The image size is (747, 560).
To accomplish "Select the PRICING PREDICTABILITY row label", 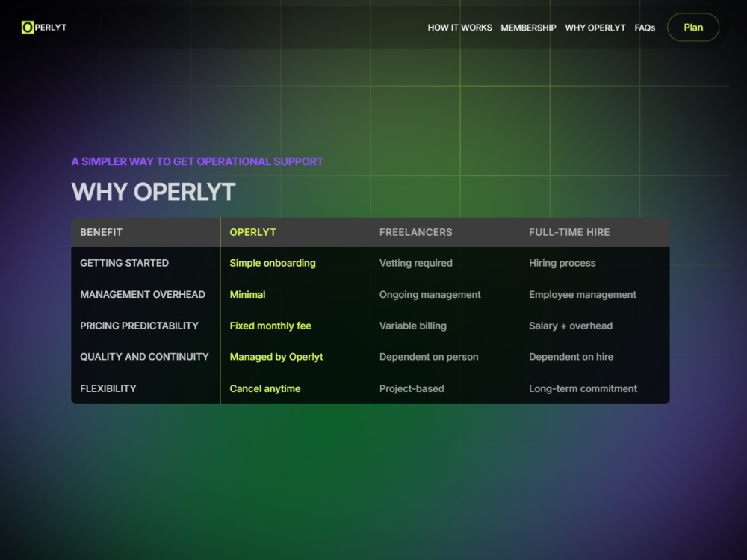I will click(139, 326).
